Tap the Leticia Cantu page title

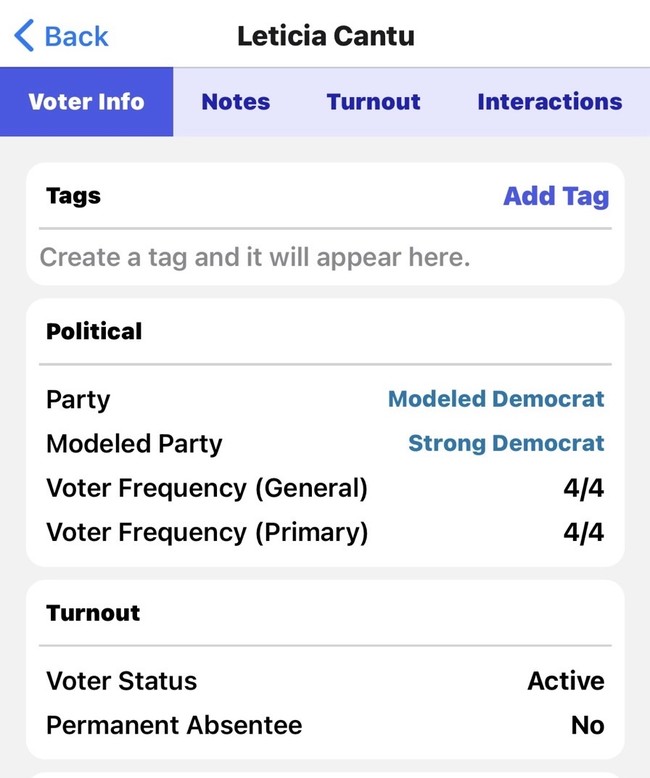[325, 37]
